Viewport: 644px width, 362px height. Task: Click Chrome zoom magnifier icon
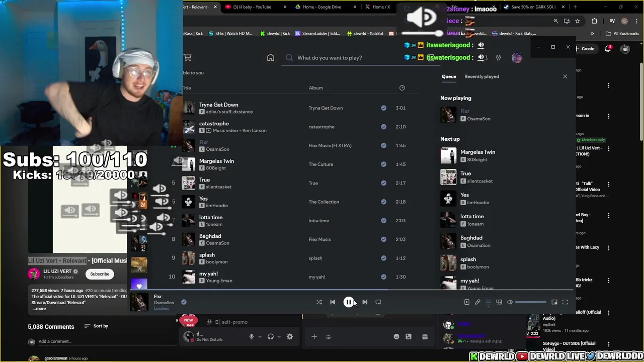(556, 21)
